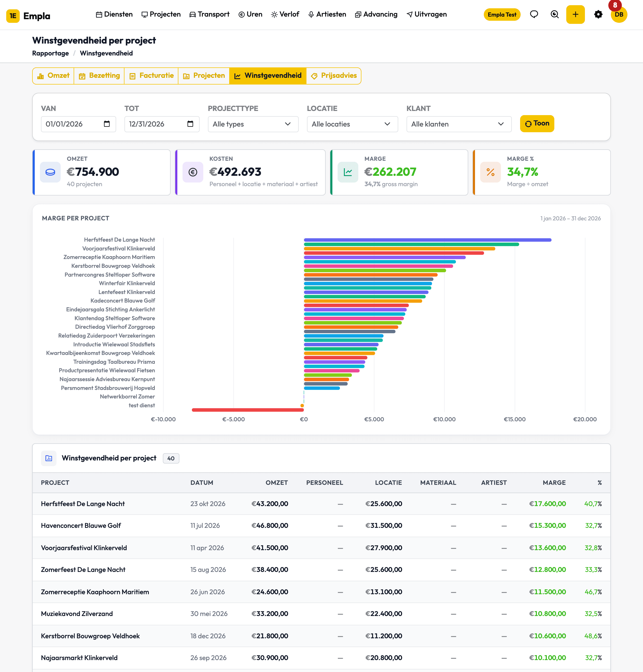Screen dimensions: 643x672
Task: Open Herfstfeest De Lange Nacht table row
Action: [321, 504]
